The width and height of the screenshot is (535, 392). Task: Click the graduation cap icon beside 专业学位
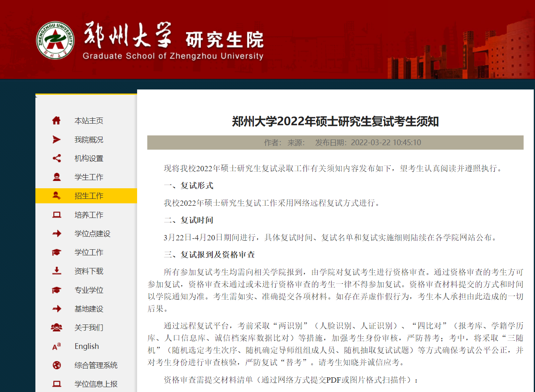tap(57, 290)
